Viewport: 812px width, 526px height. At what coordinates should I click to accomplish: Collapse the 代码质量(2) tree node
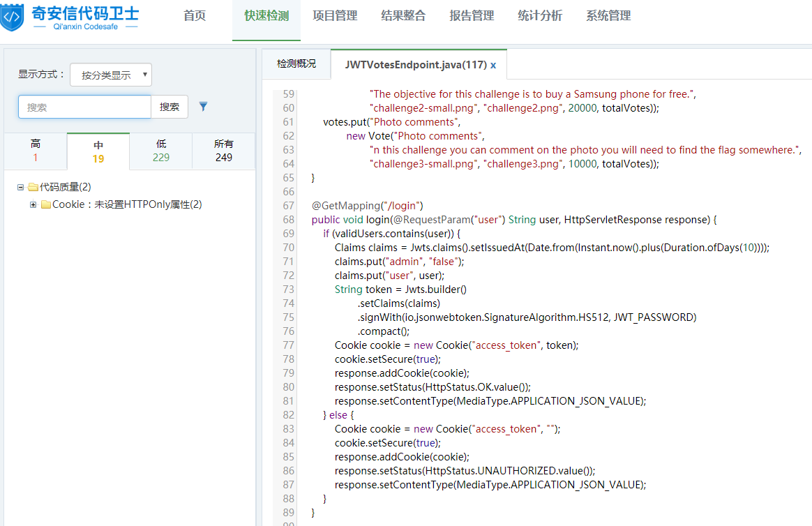21,187
